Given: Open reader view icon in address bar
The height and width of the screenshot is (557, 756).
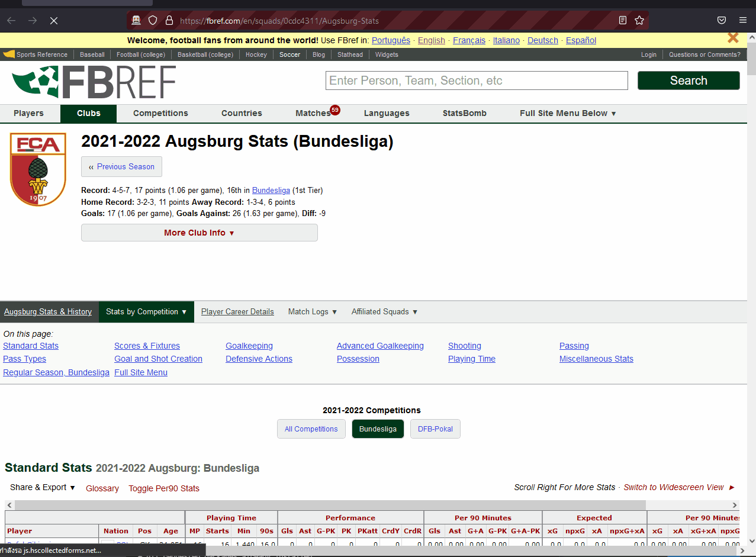Looking at the screenshot, I should [622, 20].
